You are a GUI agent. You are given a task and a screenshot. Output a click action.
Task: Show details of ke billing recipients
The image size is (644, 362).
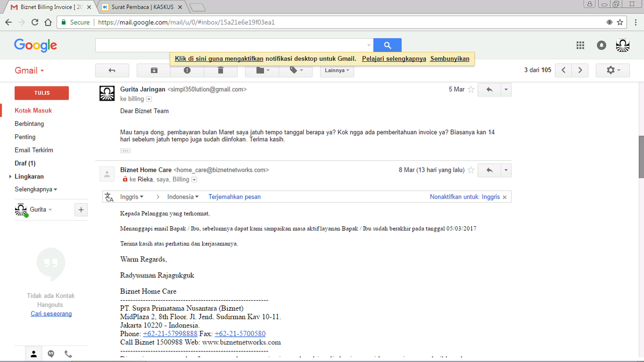coord(148,99)
